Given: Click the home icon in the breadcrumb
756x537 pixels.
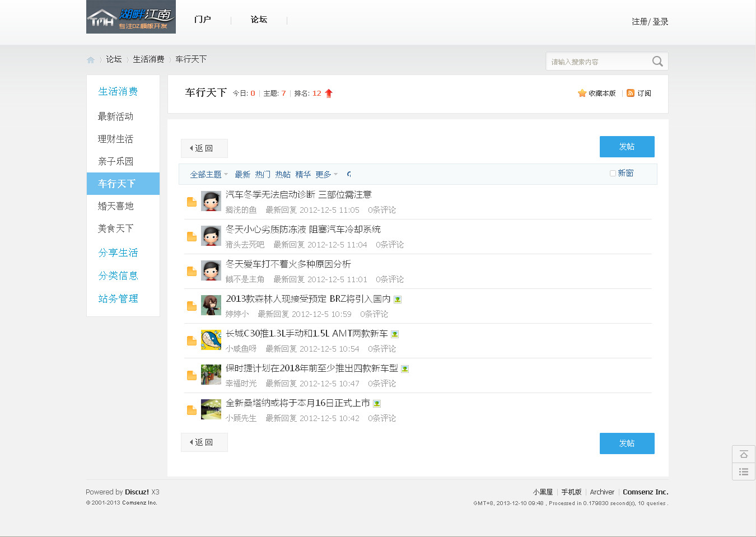Looking at the screenshot, I should (x=91, y=60).
